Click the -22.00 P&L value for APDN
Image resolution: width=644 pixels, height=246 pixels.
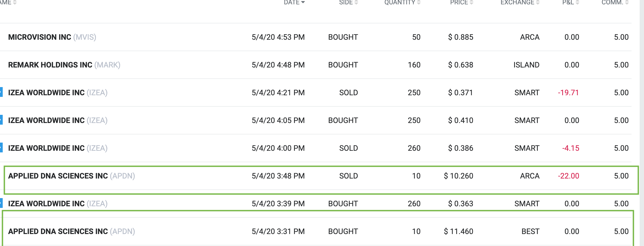[568, 176]
